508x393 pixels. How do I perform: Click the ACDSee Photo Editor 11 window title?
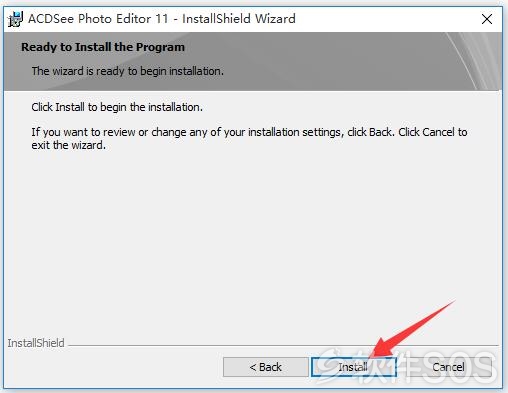click(x=162, y=19)
